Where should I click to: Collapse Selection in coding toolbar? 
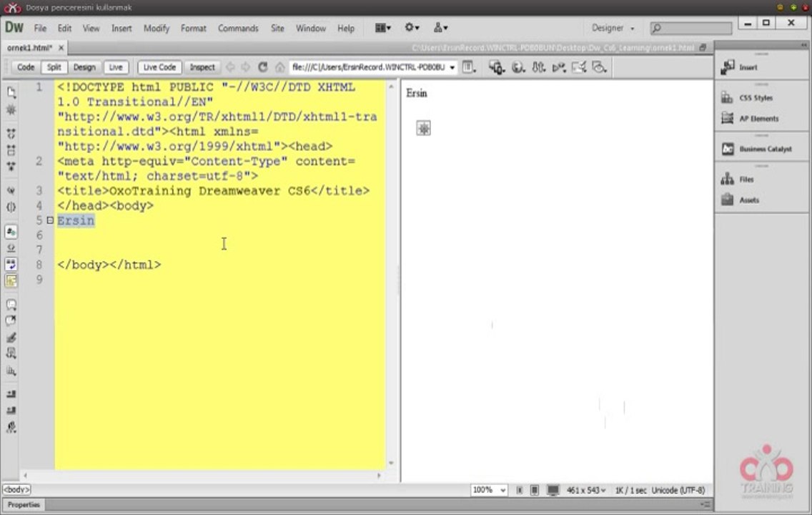pos(11,150)
